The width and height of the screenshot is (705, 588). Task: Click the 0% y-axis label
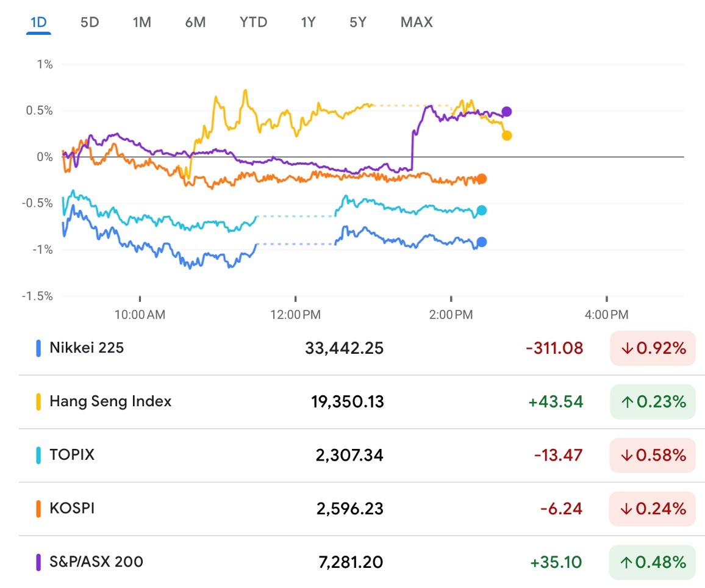coord(45,157)
